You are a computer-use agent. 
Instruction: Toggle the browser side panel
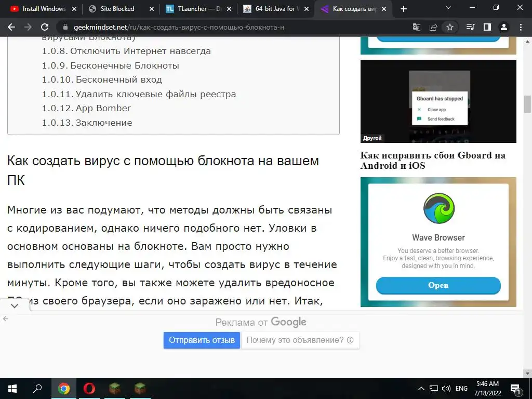[487, 27]
